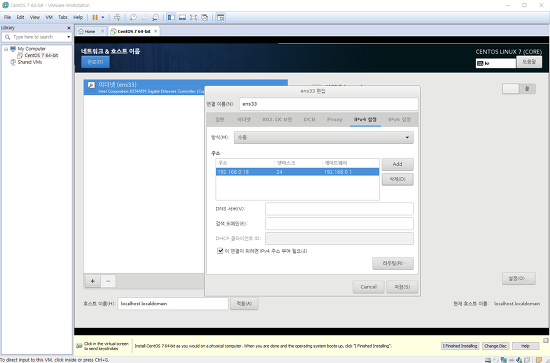Click Add to add an address
The height and width of the screenshot is (363, 550).
pos(397,164)
